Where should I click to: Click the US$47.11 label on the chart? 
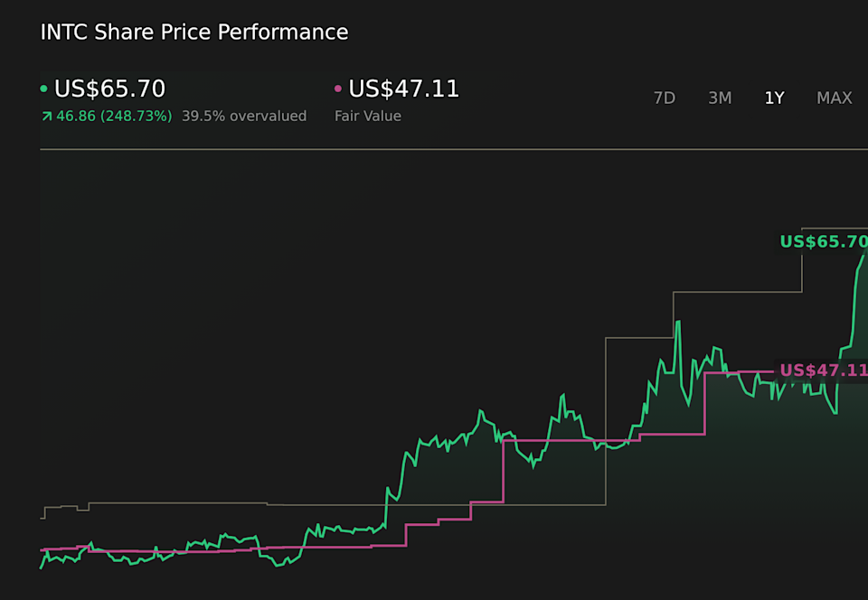[x=823, y=370]
